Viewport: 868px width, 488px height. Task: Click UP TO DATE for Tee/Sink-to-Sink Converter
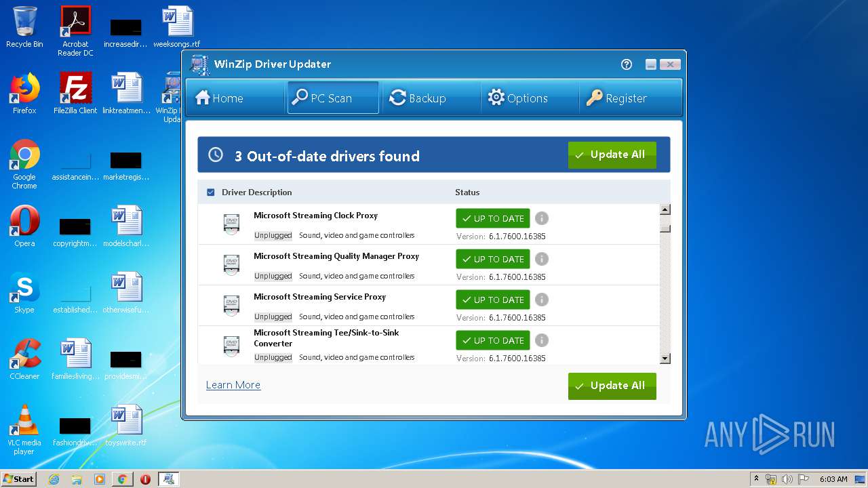tap(493, 340)
